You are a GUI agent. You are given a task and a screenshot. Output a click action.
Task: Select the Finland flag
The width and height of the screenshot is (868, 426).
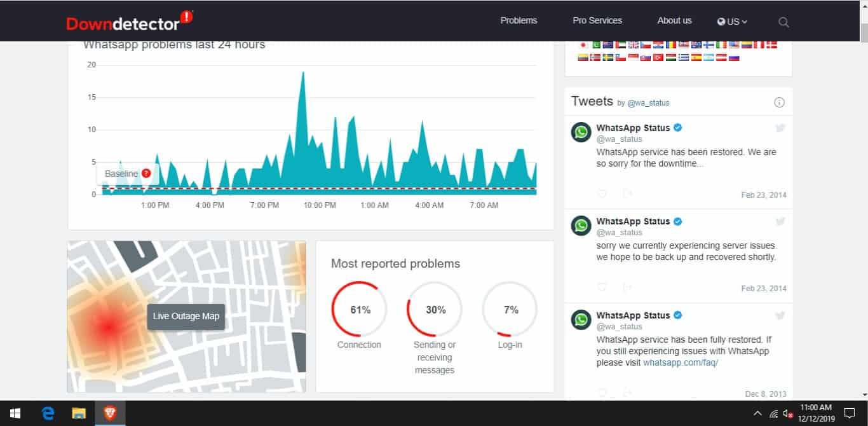click(709, 45)
